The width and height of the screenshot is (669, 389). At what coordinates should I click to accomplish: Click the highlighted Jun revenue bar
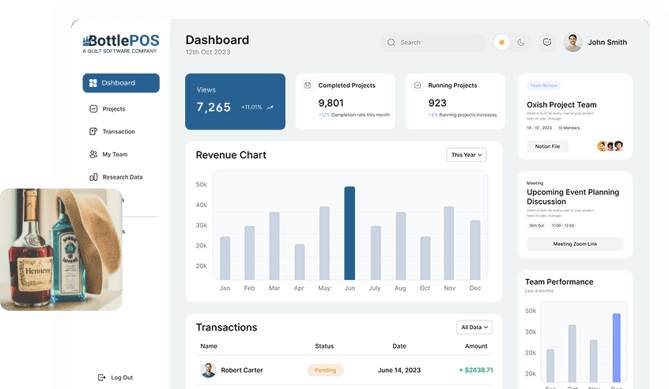pyautogui.click(x=349, y=233)
